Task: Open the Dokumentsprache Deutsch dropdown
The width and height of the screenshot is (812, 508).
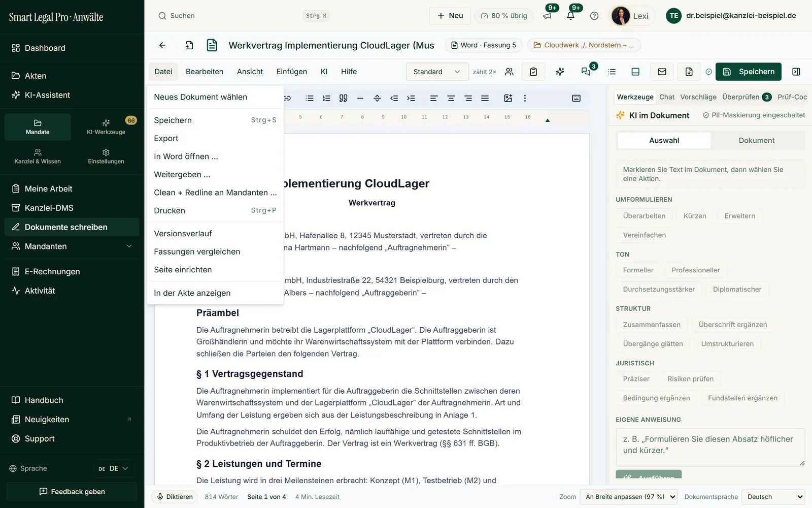Action: tap(773, 497)
